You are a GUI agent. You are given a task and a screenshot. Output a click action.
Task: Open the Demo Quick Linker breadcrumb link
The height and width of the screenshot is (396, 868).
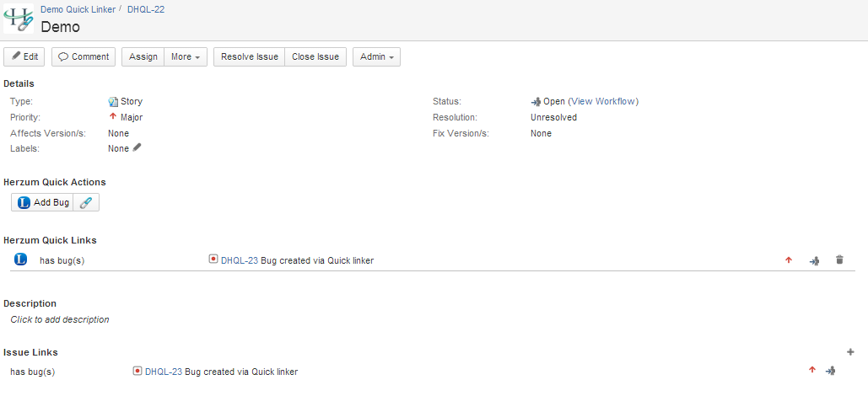pos(78,8)
